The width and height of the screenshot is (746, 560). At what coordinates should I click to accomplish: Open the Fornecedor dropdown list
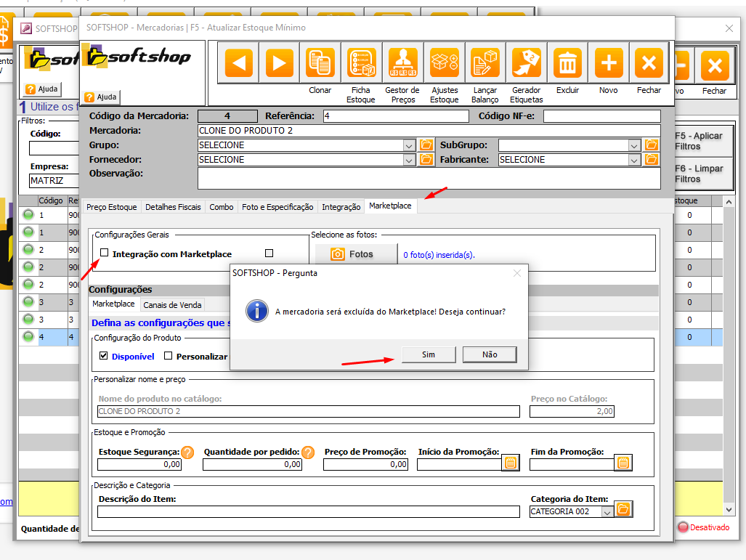[408, 160]
